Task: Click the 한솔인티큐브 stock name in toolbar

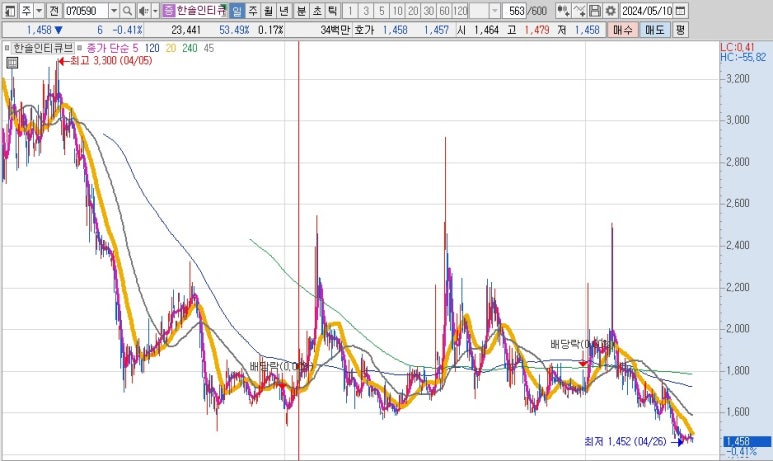Action: [x=201, y=10]
